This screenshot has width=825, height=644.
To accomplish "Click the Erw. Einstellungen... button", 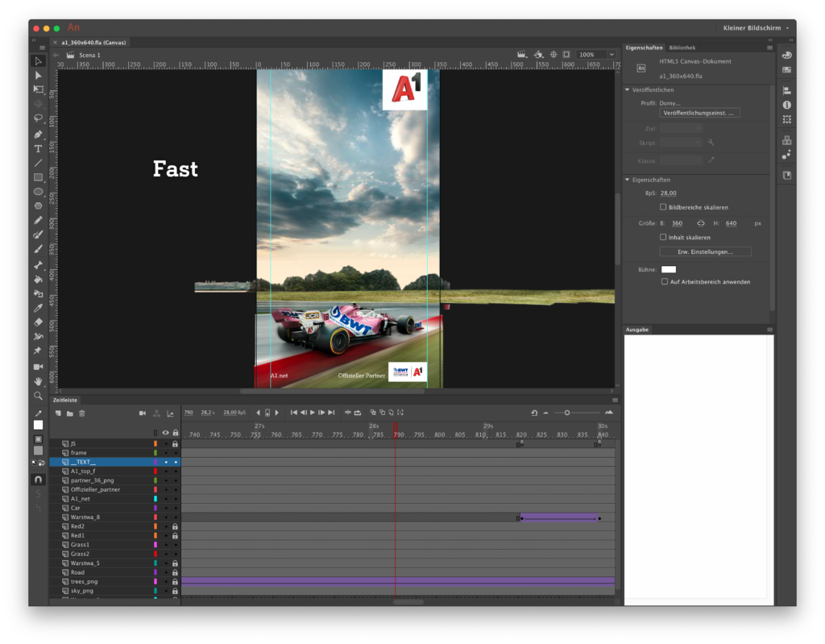I will 705,251.
